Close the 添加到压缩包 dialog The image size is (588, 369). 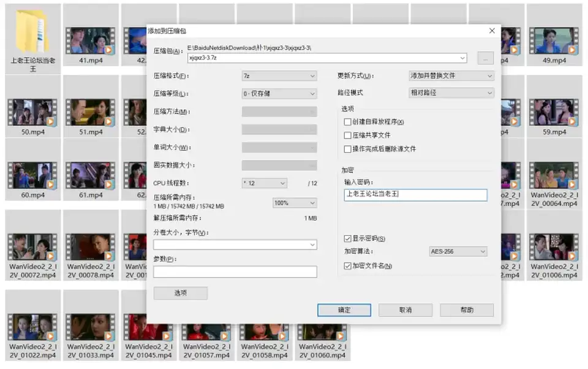(492, 31)
